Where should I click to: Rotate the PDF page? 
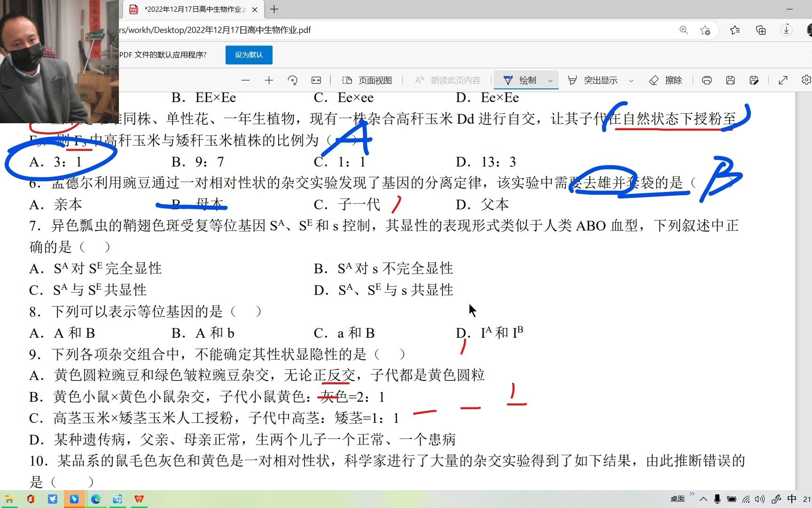coord(292,80)
